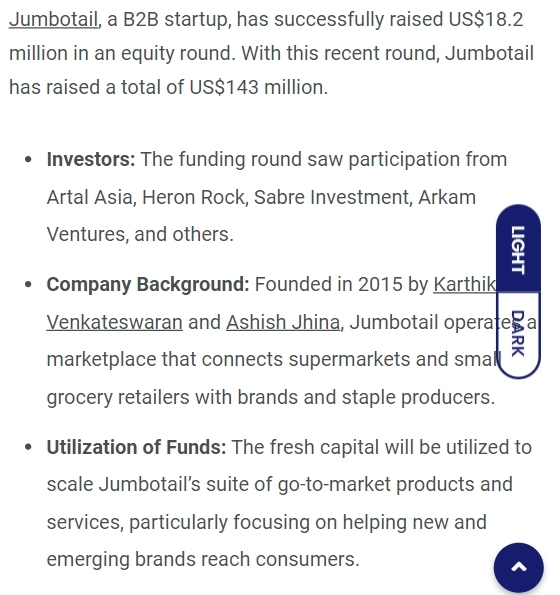Open the Karthik founder link

(464, 284)
